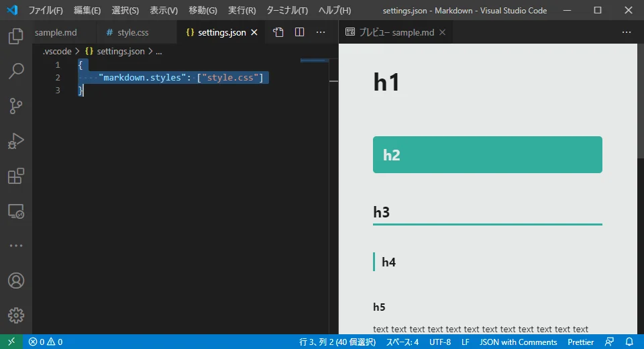
Task: Open notifications bell
Action: coord(629,342)
